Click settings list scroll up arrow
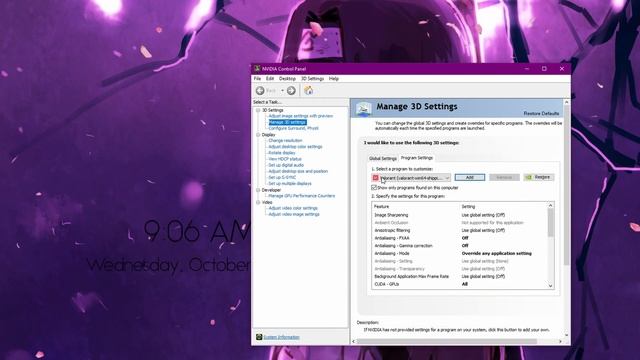Screen dimensions: 640x360 pos(550,205)
